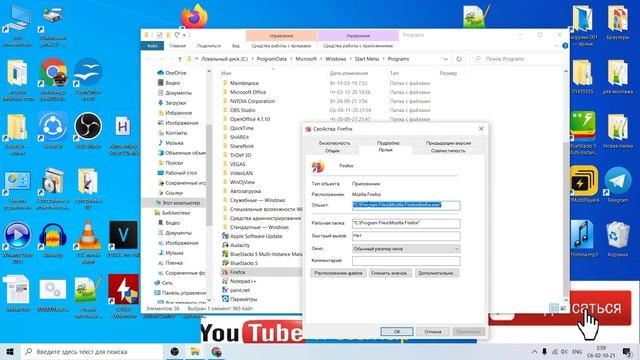Open the Audacity headphones desktop shortcut
The image size is (640, 360).
[53, 240]
